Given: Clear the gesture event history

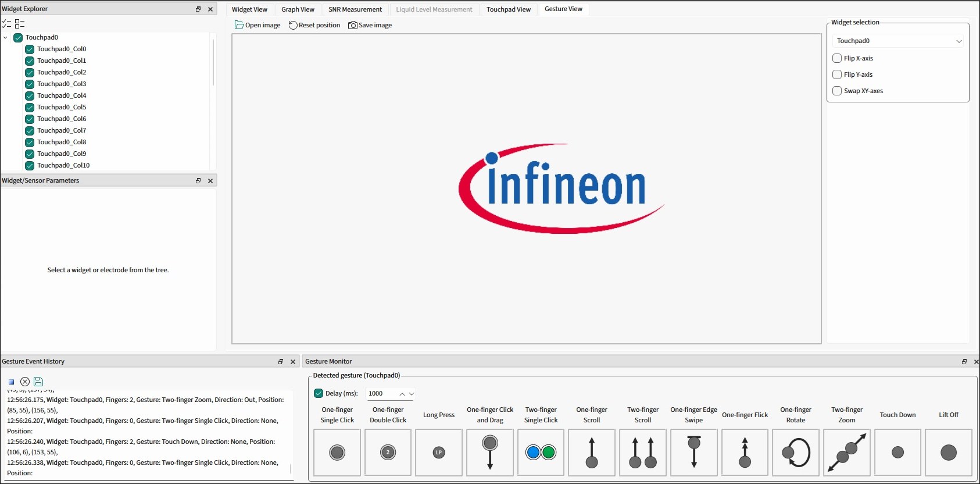Looking at the screenshot, I should pos(25,382).
